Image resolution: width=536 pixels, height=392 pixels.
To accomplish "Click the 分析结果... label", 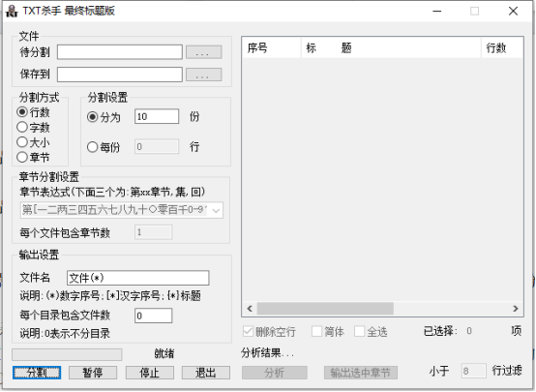I will (267, 352).
